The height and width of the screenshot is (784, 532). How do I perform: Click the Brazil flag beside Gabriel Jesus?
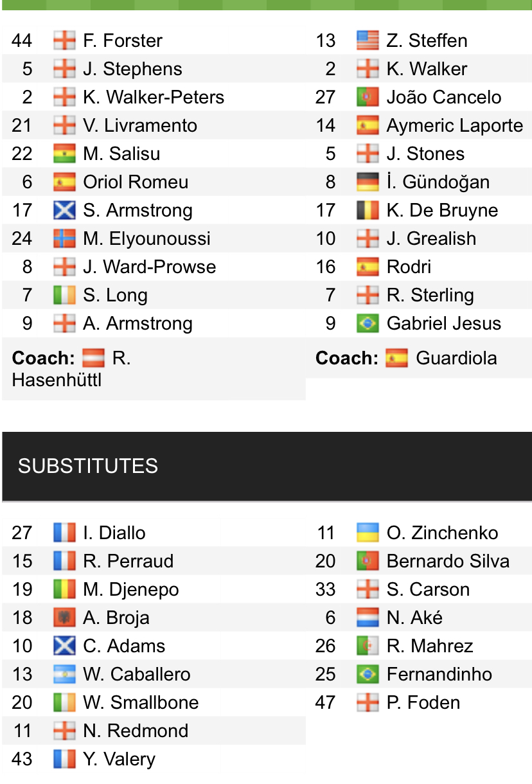(x=367, y=323)
